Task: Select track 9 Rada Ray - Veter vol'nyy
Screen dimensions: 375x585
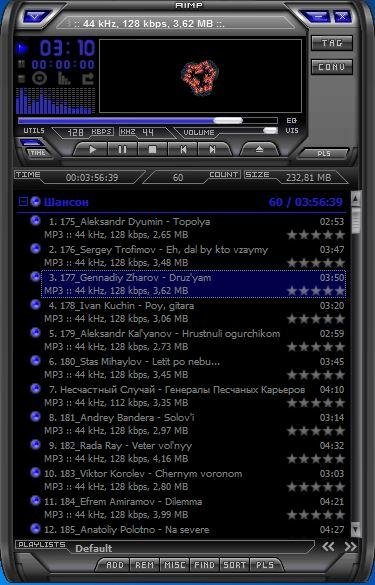Action: (x=193, y=452)
